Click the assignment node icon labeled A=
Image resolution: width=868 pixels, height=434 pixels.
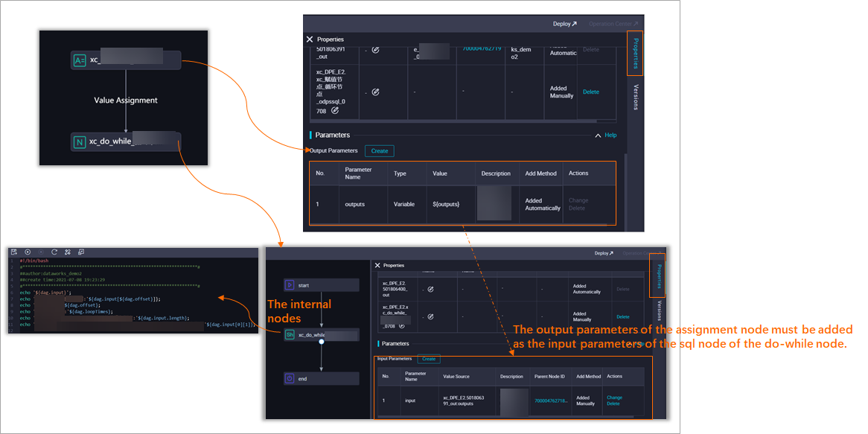point(79,61)
